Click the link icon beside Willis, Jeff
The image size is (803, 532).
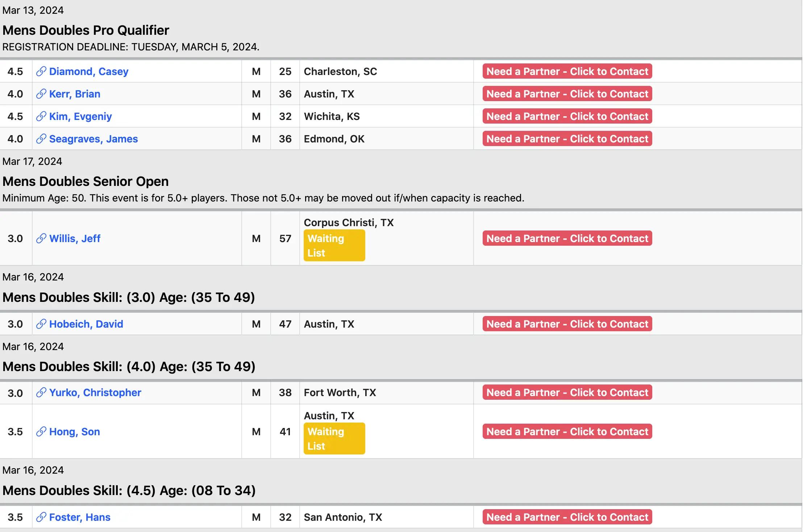pos(41,238)
